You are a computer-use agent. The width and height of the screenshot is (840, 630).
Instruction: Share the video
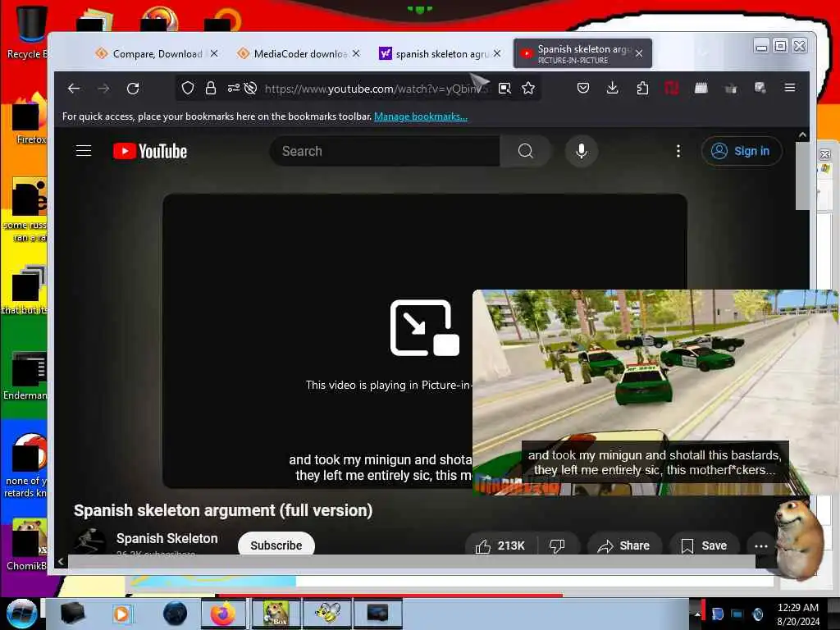coord(624,546)
